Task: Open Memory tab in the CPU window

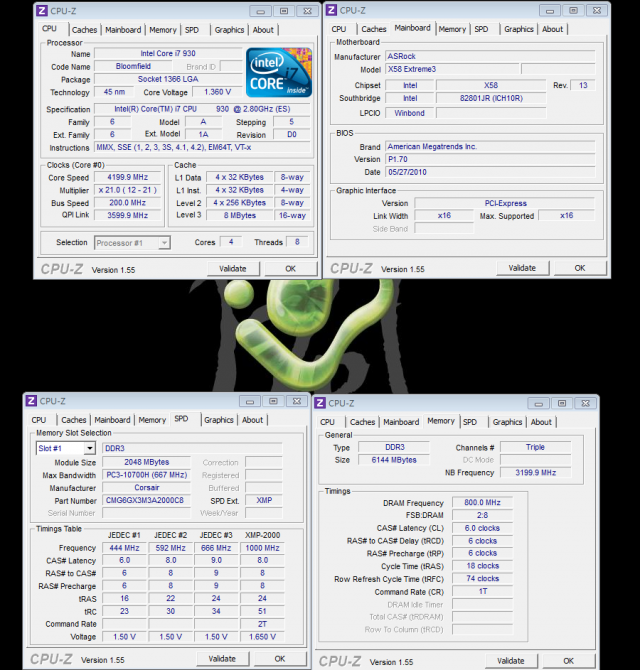Action: pos(163,30)
